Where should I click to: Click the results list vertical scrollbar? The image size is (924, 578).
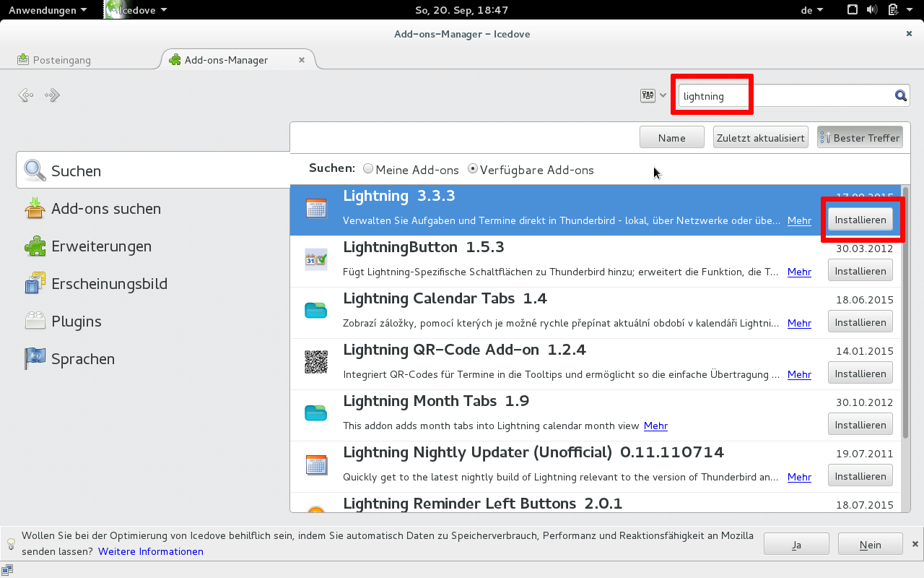(906, 325)
